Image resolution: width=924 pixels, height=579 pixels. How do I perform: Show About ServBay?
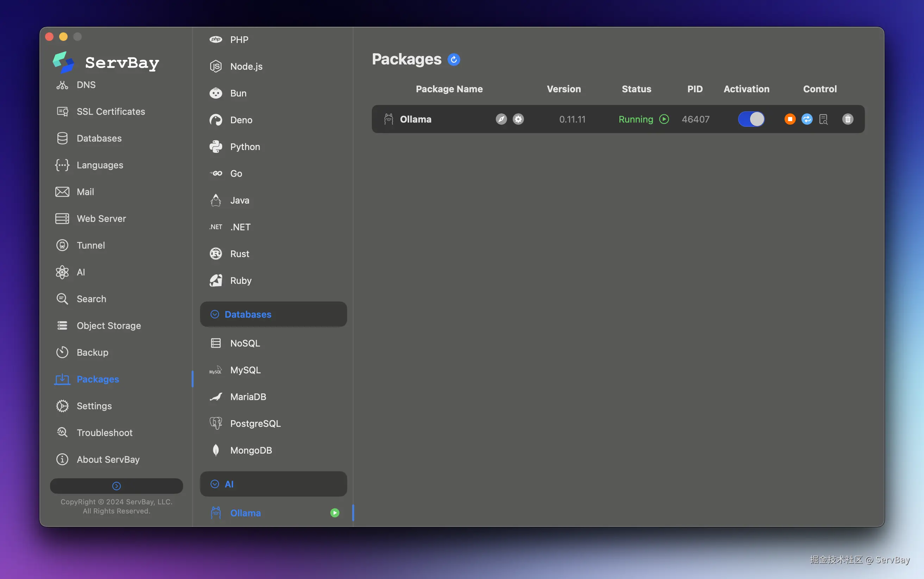pyautogui.click(x=107, y=460)
